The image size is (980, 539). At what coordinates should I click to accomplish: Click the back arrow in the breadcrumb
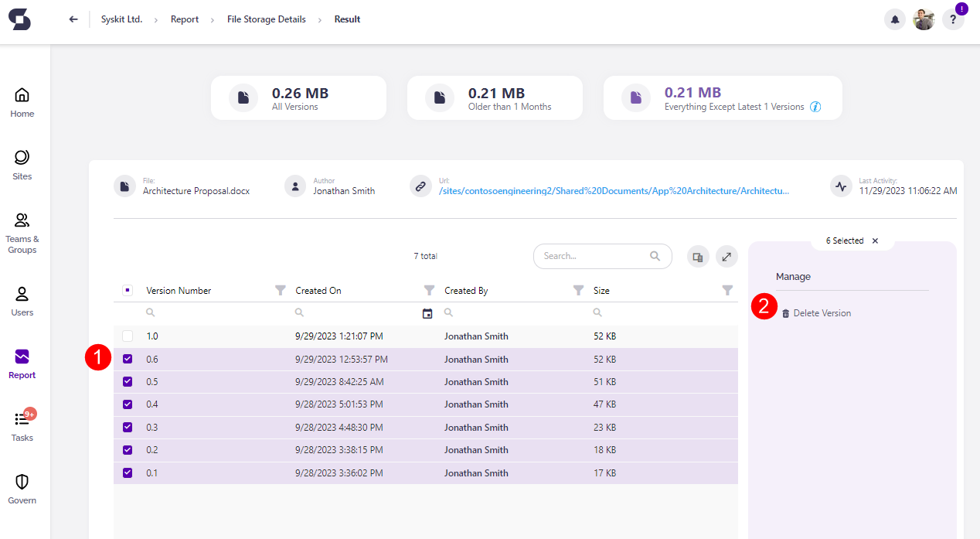click(x=73, y=19)
